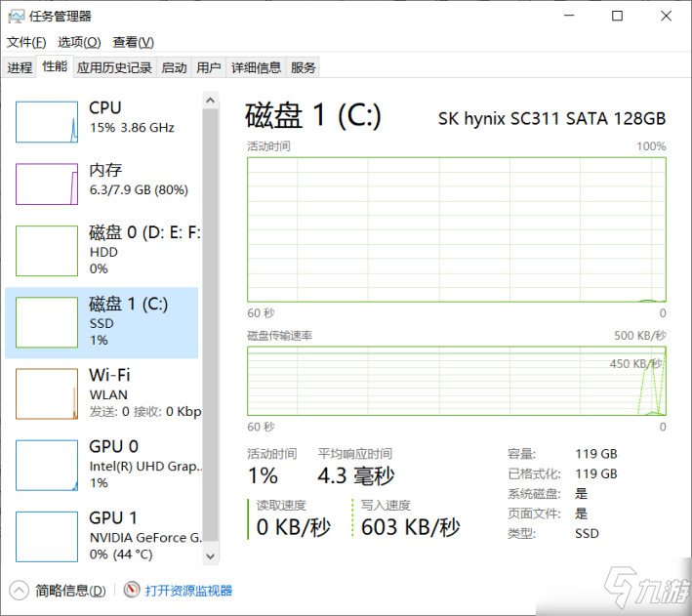Open the 查看(V) menu
692x616 pixels.
[133, 42]
